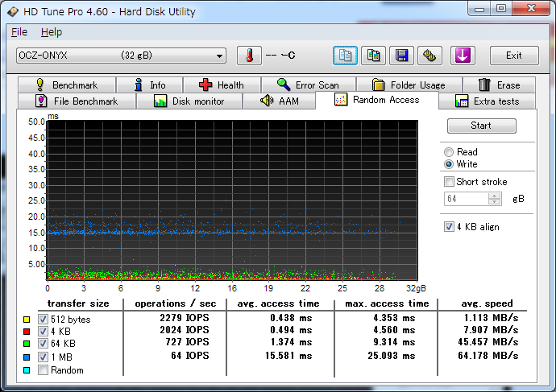The image size is (556, 392).
Task: Select the Write radio button
Action: [x=449, y=164]
